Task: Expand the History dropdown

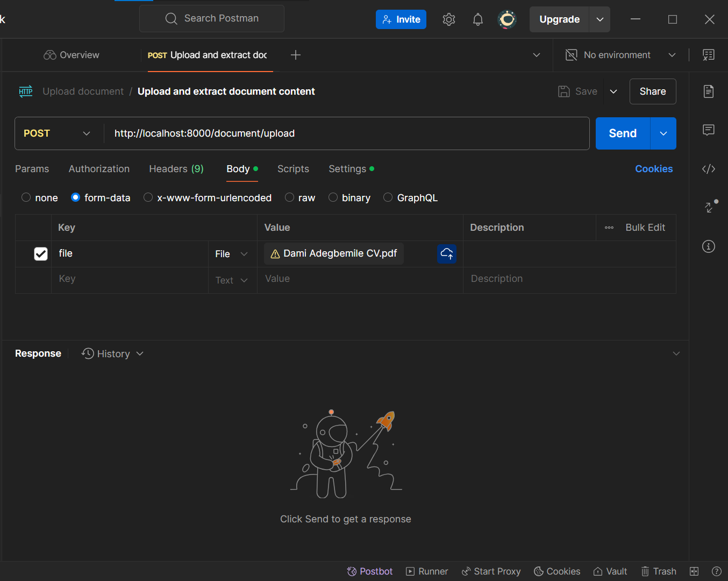Action: pyautogui.click(x=113, y=353)
